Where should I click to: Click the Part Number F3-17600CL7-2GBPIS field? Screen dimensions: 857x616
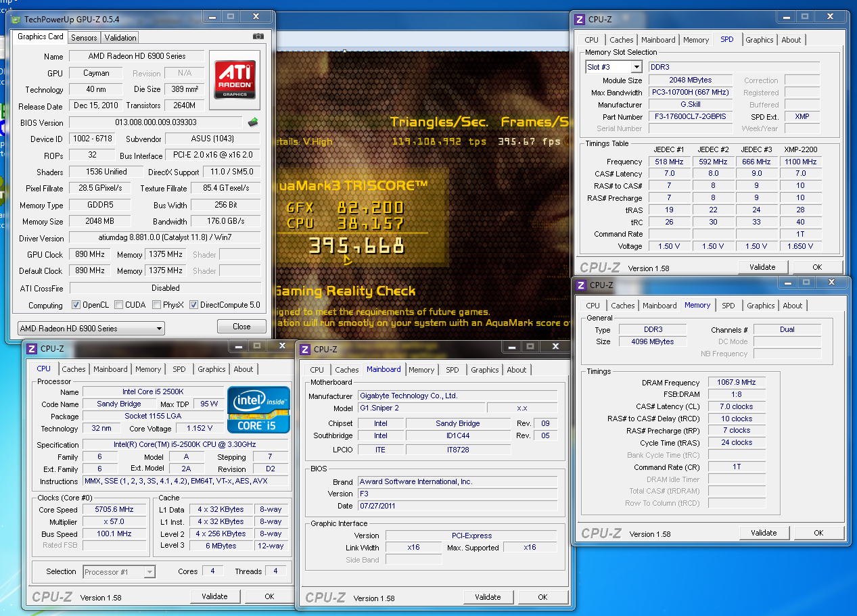691,116
